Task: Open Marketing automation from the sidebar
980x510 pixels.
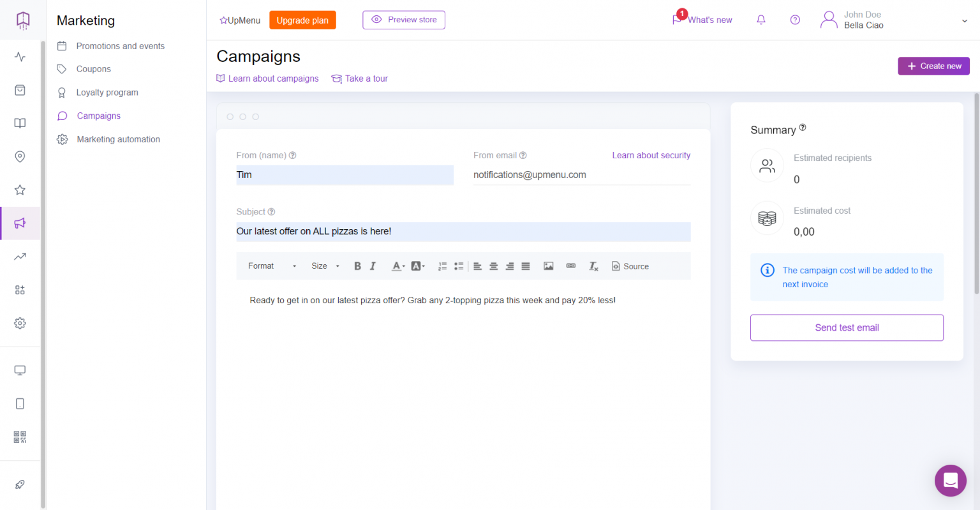Action: coord(118,139)
